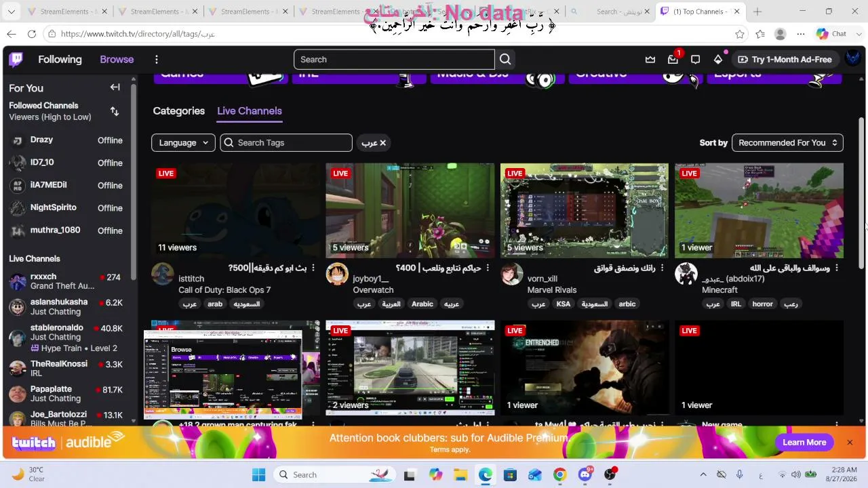868x488 pixels.
Task: Bookmark this page with the star icon
Action: 740,34
